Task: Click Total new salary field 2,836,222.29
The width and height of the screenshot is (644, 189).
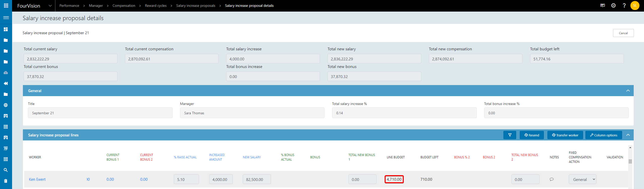Action: pos(374,59)
